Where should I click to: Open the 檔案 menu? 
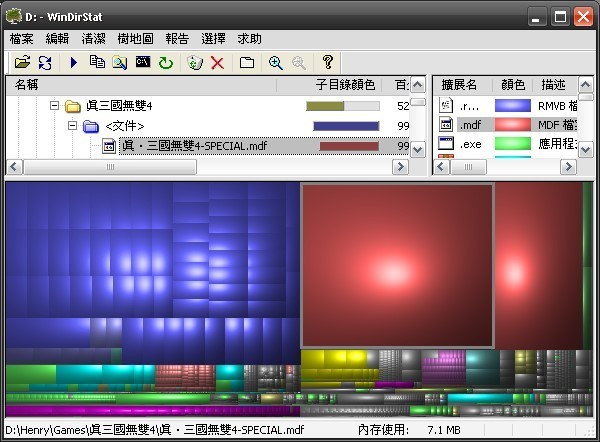[x=22, y=39]
